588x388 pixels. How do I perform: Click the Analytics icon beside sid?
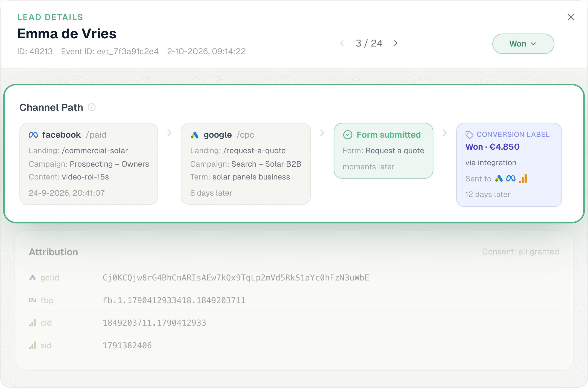tap(33, 346)
